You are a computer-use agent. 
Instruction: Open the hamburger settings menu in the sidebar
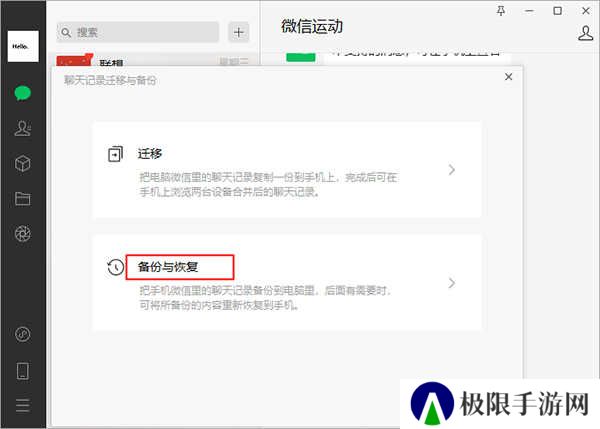click(23, 405)
